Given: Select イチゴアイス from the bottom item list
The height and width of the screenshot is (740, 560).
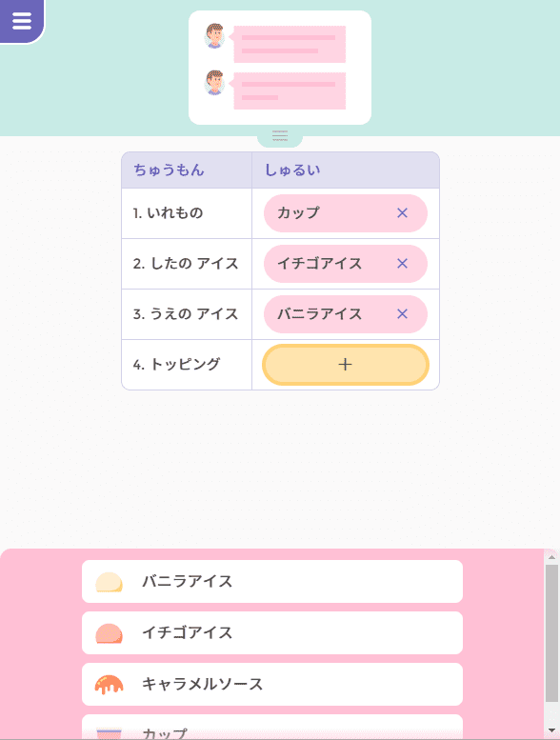Looking at the screenshot, I should 272,633.
